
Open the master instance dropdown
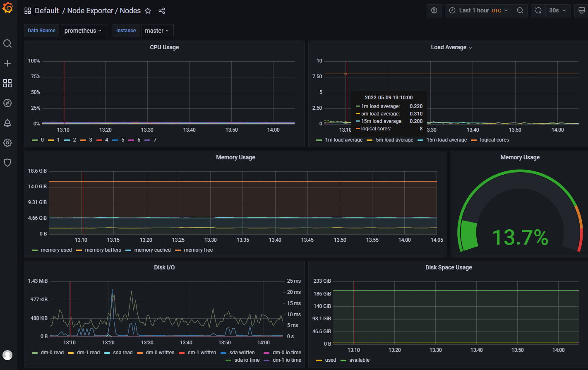tap(157, 31)
